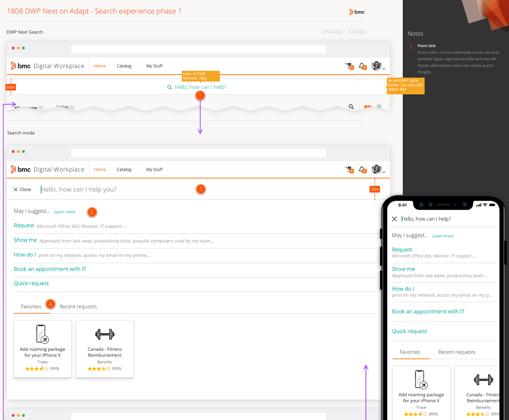Tap the dumbbell icon on phone Fitness card
Viewport: 509px width, 420px height.
coord(484,379)
